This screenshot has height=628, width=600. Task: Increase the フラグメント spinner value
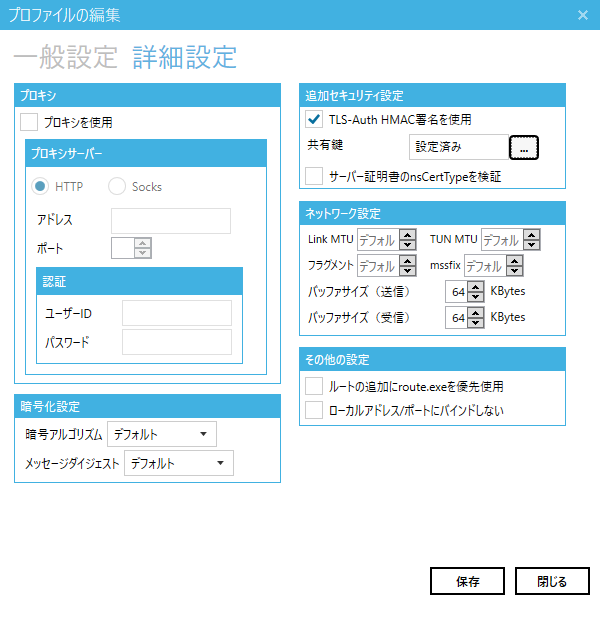pyautogui.click(x=407, y=261)
